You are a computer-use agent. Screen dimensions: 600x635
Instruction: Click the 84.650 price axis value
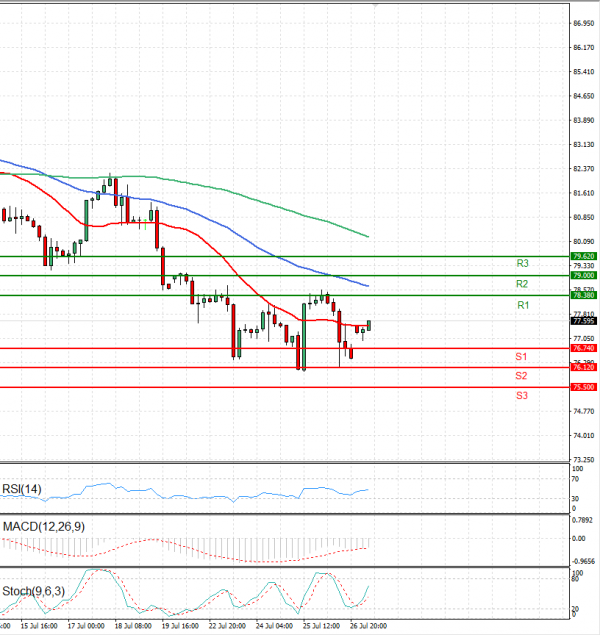pyautogui.click(x=584, y=96)
